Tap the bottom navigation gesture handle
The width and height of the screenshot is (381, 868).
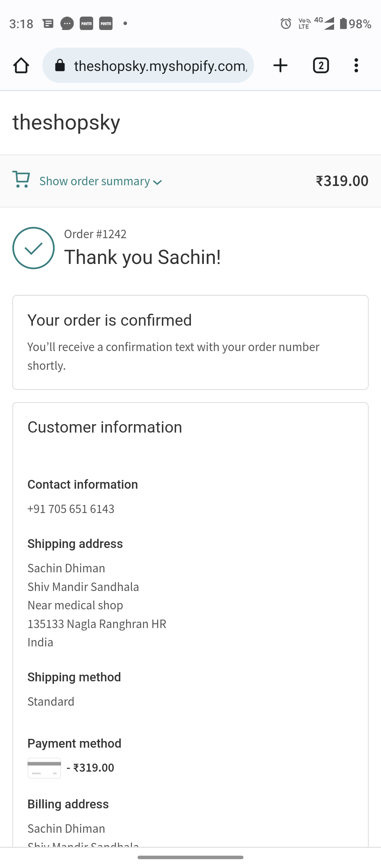click(190, 857)
